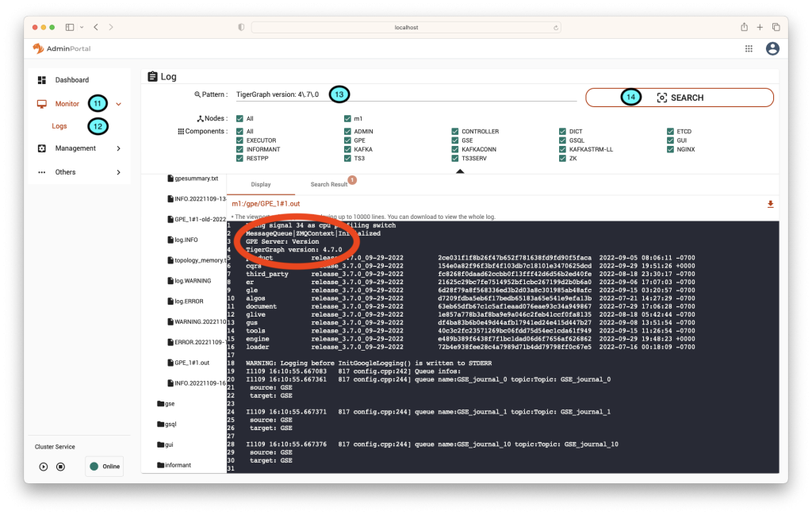Uncheck the GSQL component checkbox
Image resolution: width=812 pixels, height=515 pixels.
pos(562,140)
